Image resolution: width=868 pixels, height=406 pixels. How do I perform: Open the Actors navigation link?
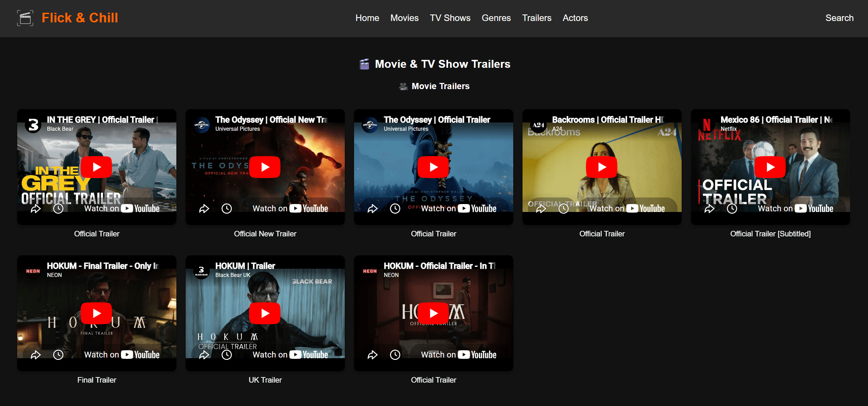[575, 18]
